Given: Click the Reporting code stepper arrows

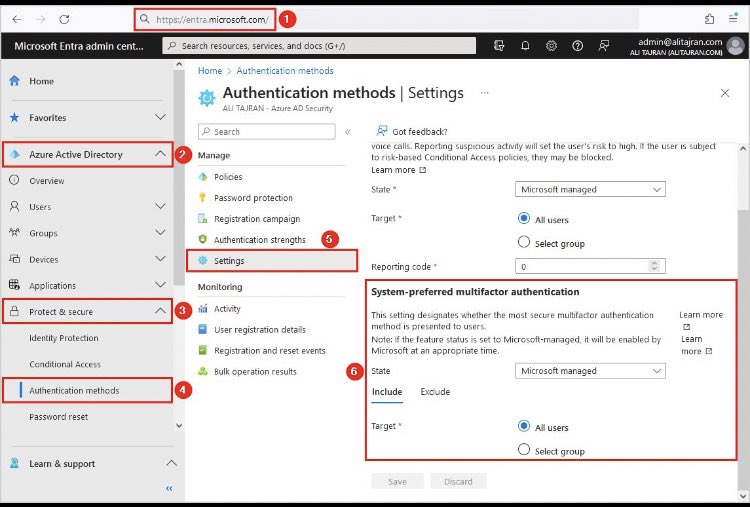Looking at the screenshot, I should pyautogui.click(x=654, y=266).
